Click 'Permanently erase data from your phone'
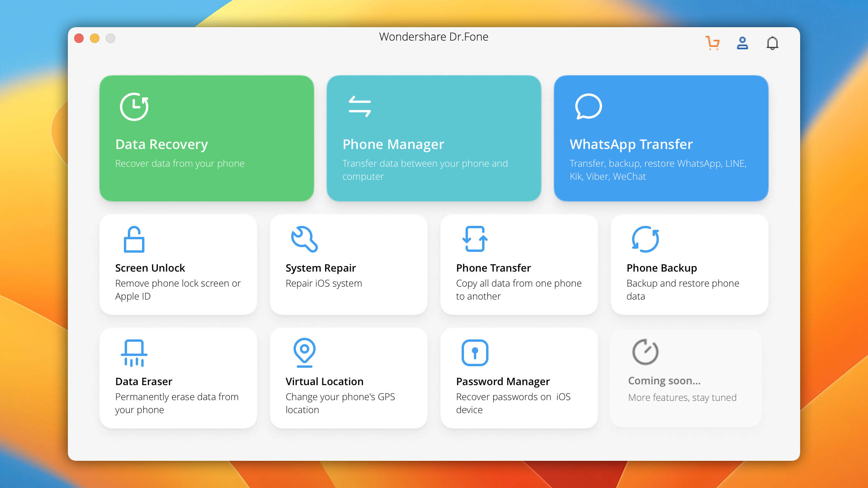This screenshot has height=488, width=868. (177, 403)
